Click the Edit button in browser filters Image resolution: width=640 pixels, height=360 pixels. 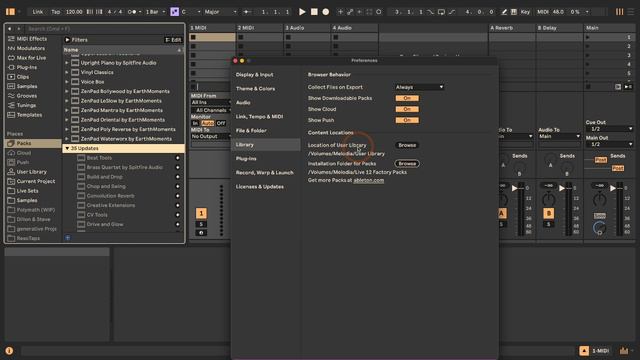coord(173,40)
